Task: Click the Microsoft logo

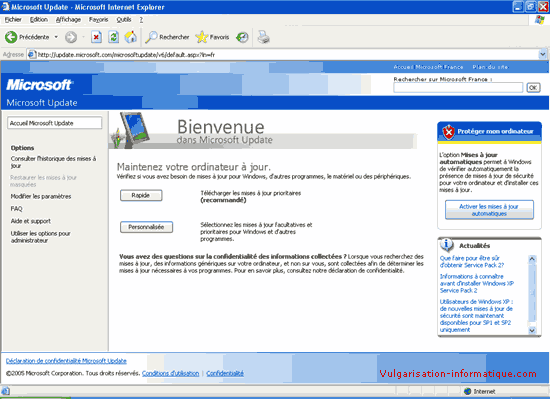Action: [x=39, y=85]
